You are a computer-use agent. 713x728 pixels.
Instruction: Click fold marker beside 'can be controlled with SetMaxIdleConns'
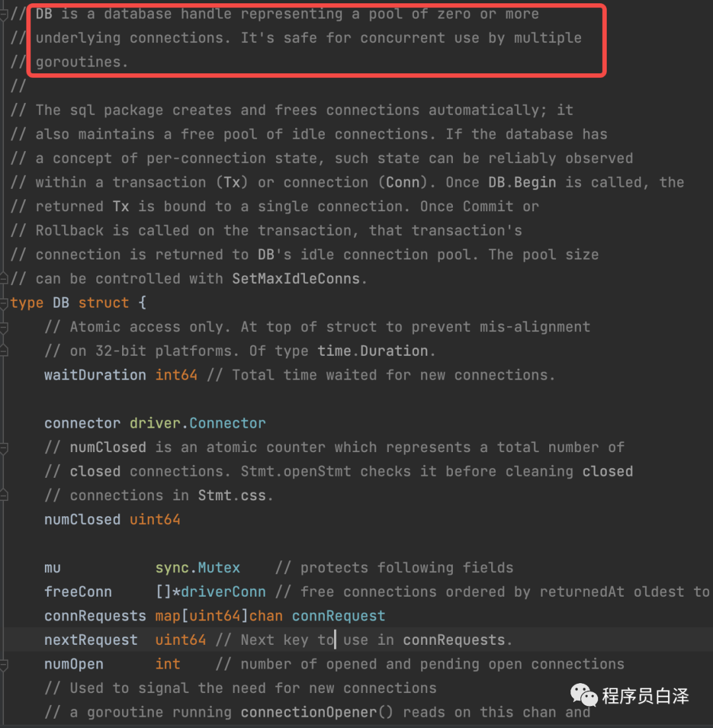tap(3, 279)
